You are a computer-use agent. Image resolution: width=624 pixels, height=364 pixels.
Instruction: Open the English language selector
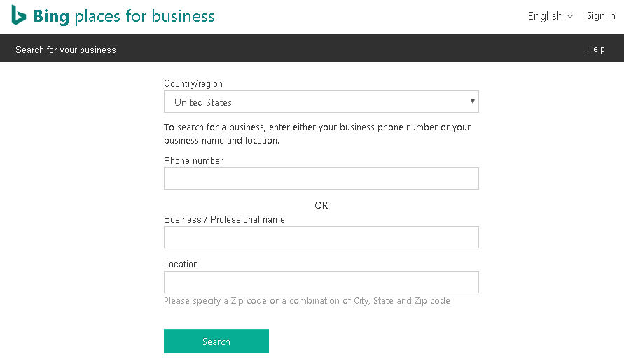coord(546,16)
